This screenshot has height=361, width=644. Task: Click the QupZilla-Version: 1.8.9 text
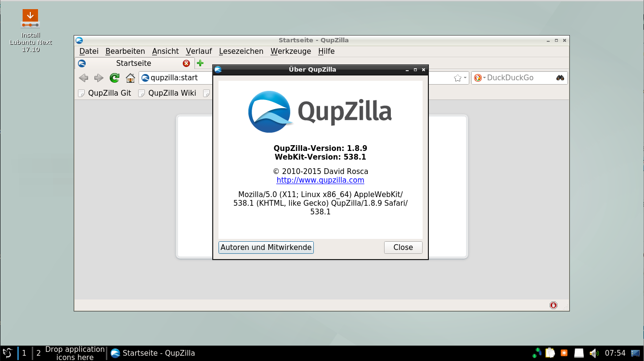pyautogui.click(x=320, y=148)
